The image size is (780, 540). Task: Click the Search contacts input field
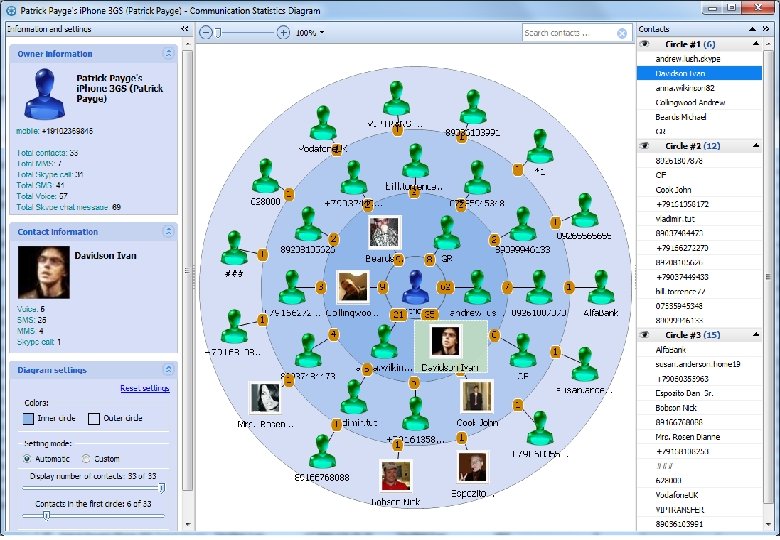569,33
